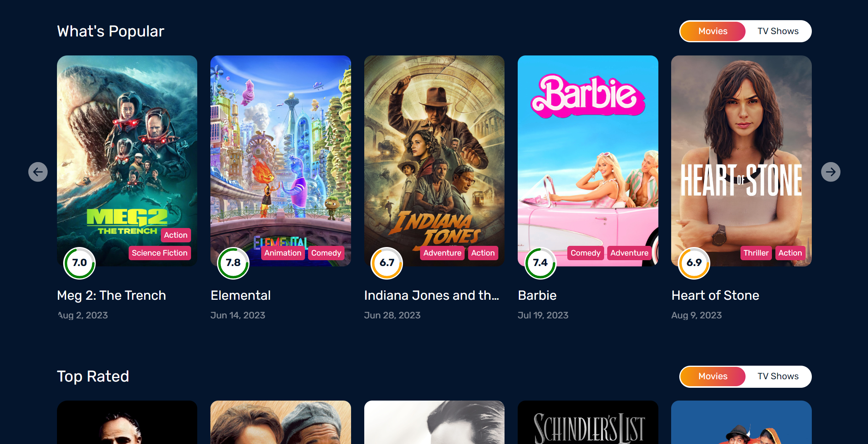Switch What's Popular to TV Shows
The width and height of the screenshot is (868, 444).
[778, 31]
